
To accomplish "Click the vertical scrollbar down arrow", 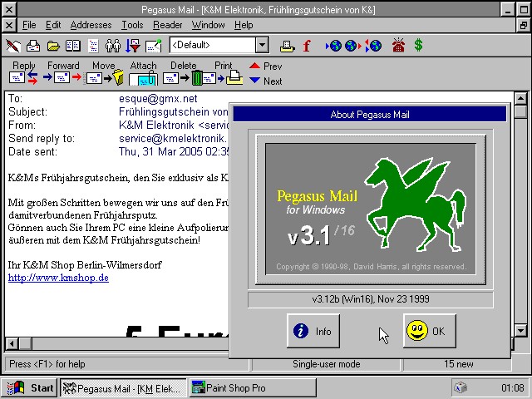I will tap(520, 330).
